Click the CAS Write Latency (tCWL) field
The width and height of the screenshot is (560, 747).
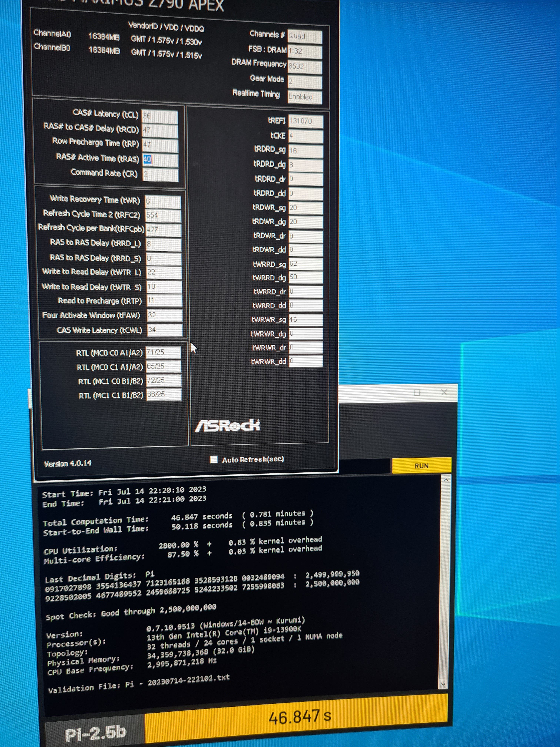pyautogui.click(x=165, y=330)
